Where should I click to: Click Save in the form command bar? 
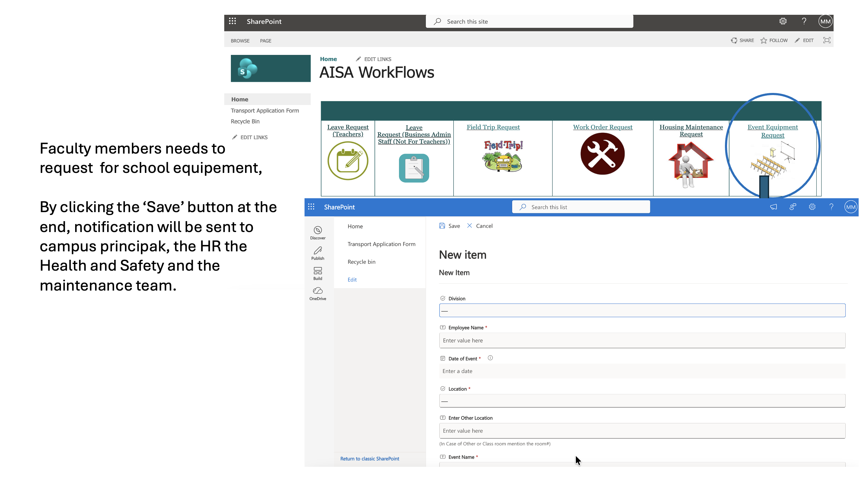[x=449, y=226]
